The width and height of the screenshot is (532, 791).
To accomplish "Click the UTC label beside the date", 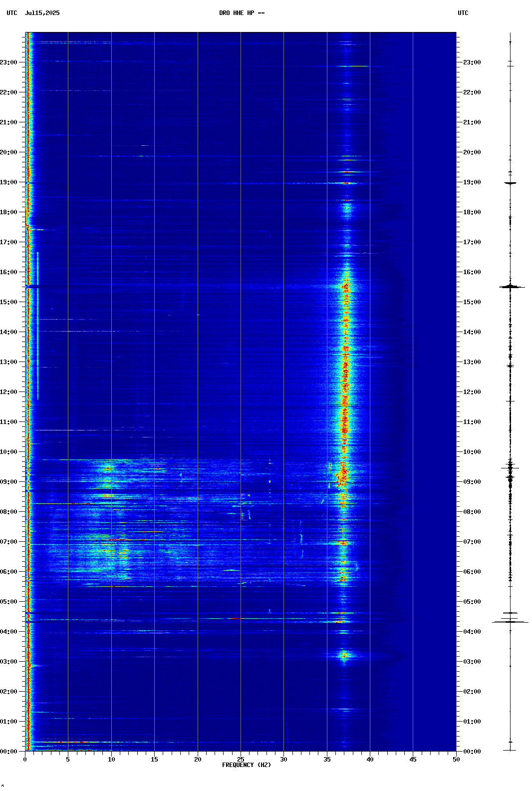I will tap(12, 13).
